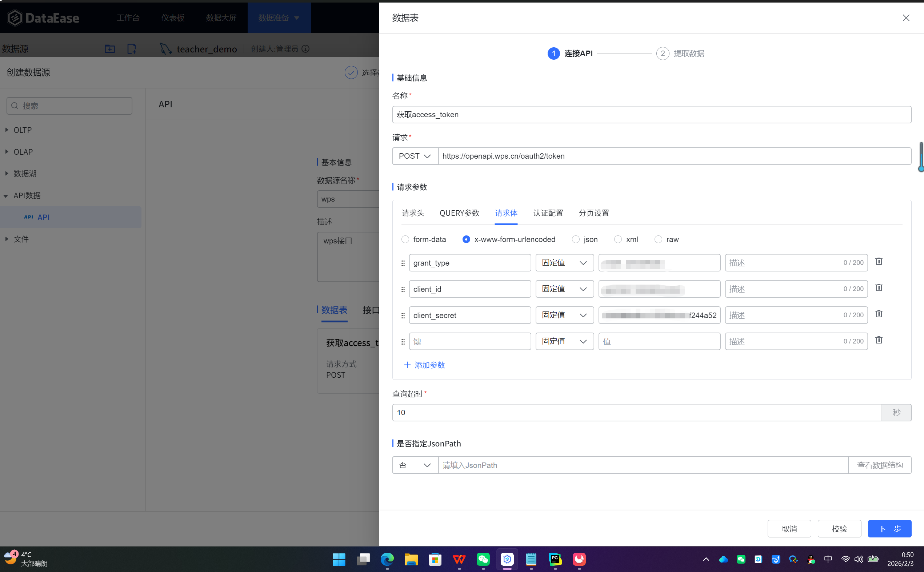Delete the grant_type parameter row
924x572 pixels.
[879, 261]
